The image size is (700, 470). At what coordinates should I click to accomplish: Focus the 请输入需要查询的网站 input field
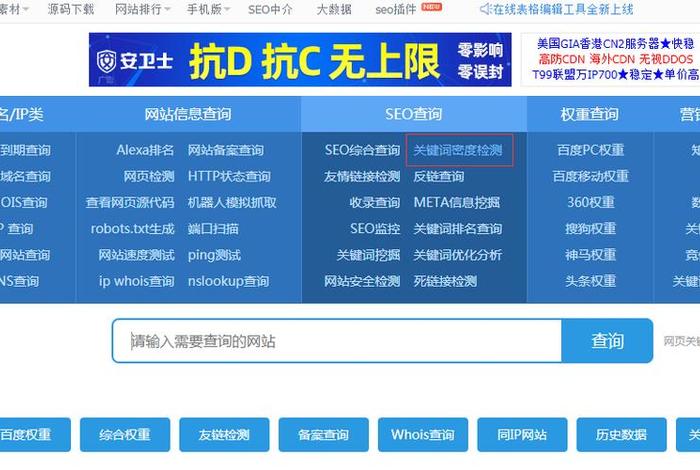[x=337, y=341]
